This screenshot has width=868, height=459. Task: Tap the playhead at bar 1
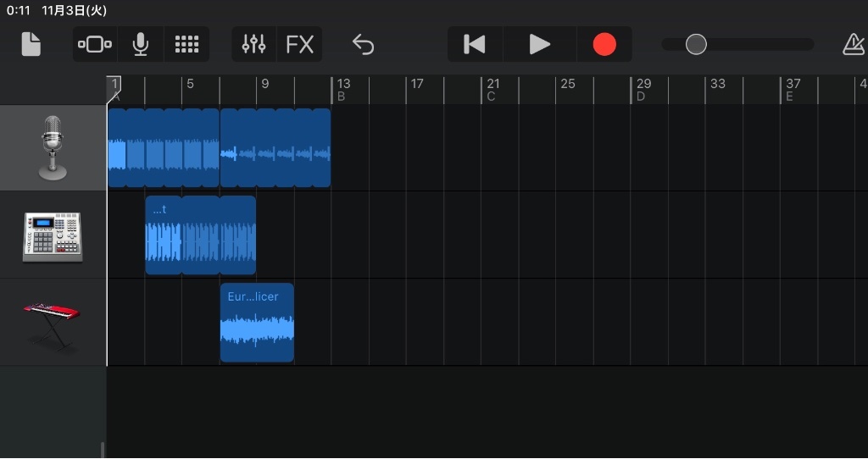click(114, 89)
